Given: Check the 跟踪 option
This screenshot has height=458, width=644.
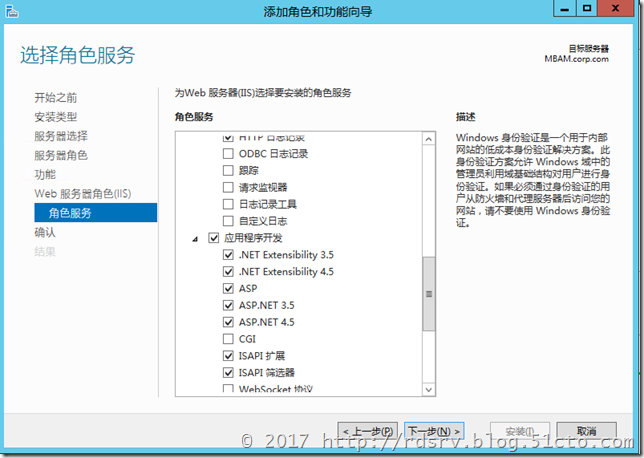Looking at the screenshot, I should click(228, 170).
